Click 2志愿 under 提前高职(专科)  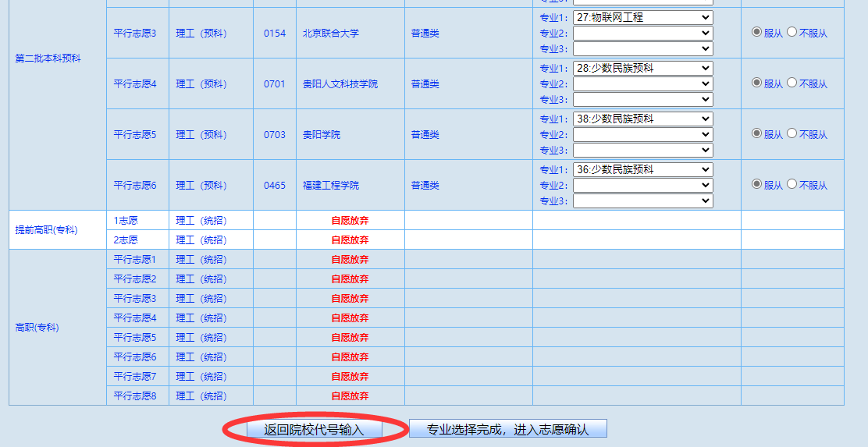pyautogui.click(x=126, y=240)
